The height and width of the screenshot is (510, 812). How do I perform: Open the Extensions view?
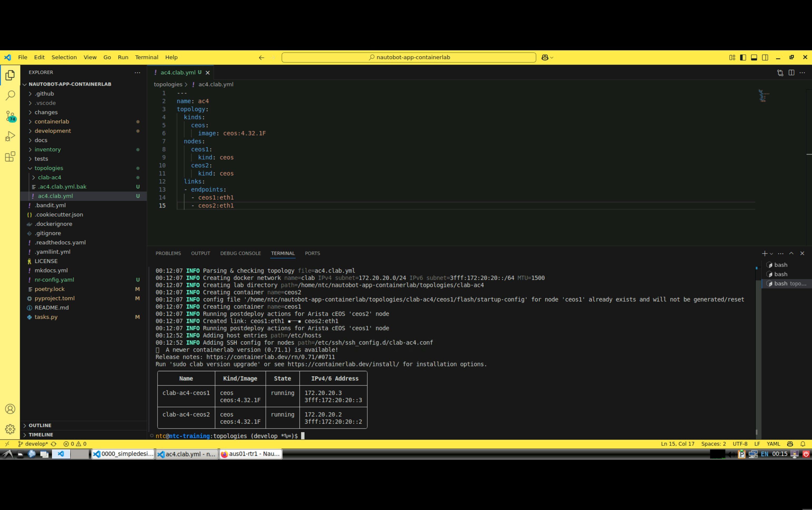pyautogui.click(x=10, y=156)
